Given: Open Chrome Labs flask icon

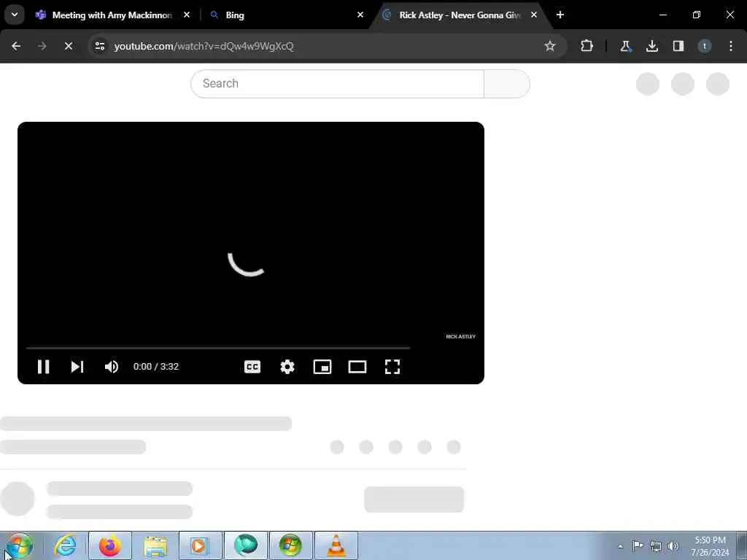Looking at the screenshot, I should tap(625, 46).
